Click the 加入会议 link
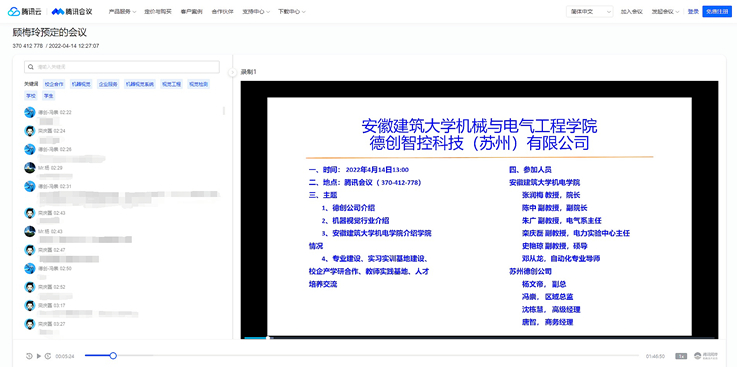737x367 pixels. tap(632, 12)
